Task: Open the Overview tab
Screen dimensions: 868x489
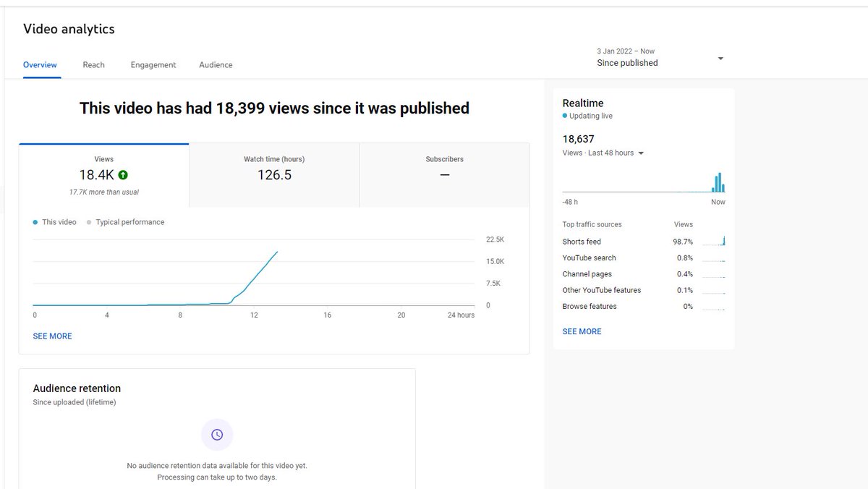Action: click(40, 65)
